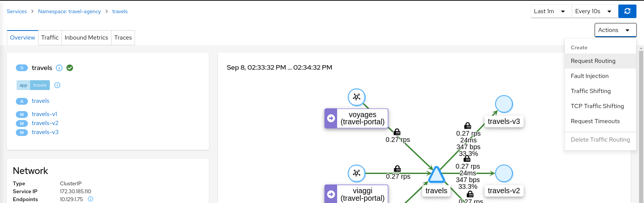Select the travels service triangle node
644x203 pixels.
(x=436, y=175)
